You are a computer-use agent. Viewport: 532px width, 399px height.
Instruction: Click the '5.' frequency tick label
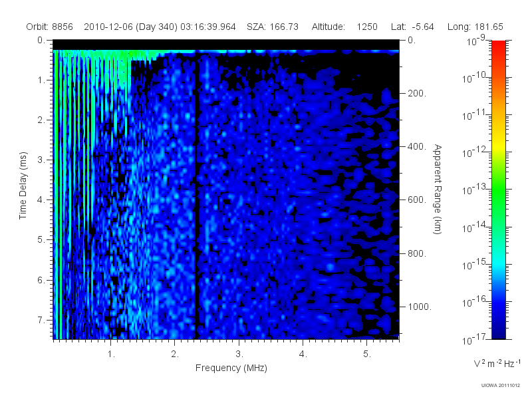pos(367,354)
